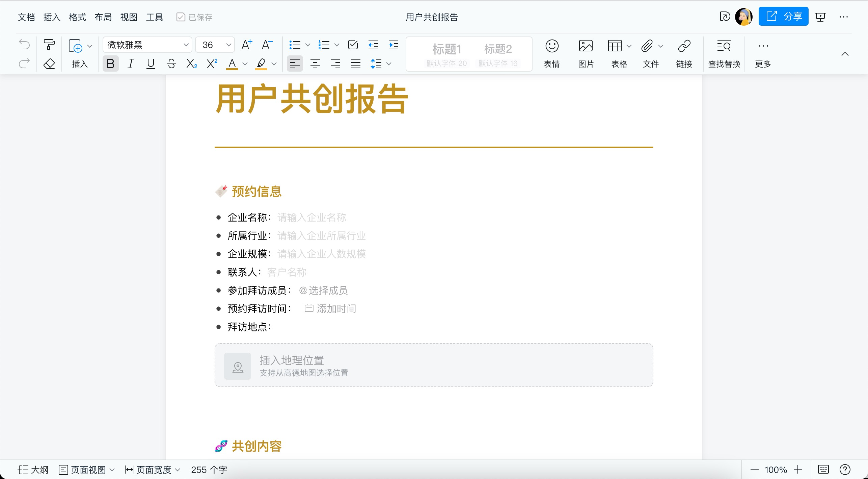Apply the 标题1 heading style

pos(446,49)
